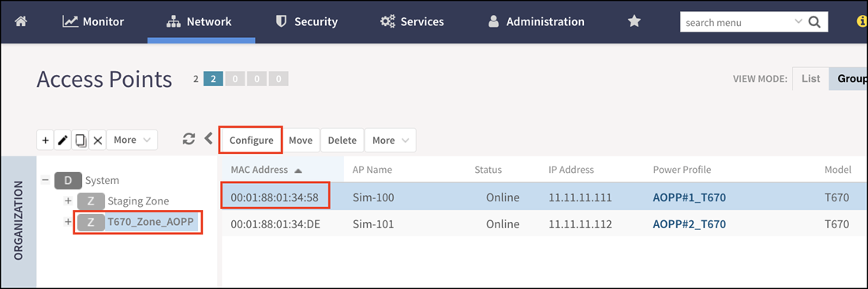The height and width of the screenshot is (289, 868).
Task: Select Staging Zone in the tree
Action: pos(138,201)
